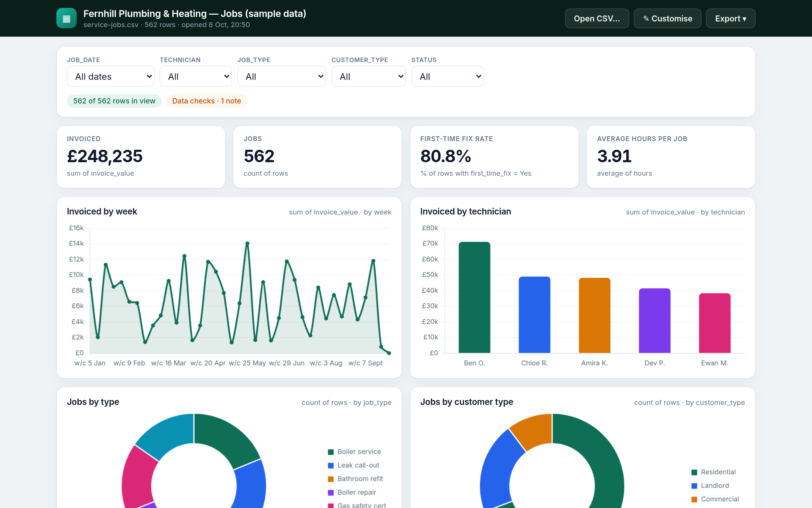Toggle the Bathroom refit legend label

pyautogui.click(x=360, y=479)
